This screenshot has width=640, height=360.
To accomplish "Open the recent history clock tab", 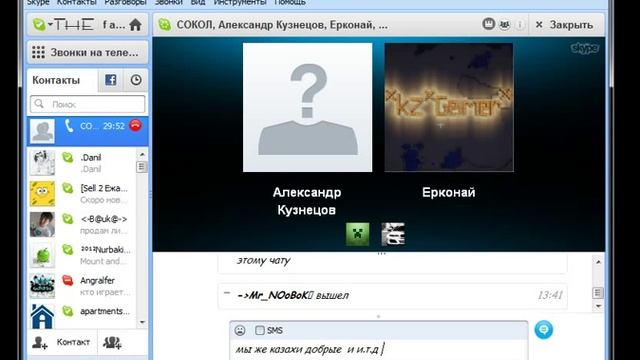I will click(136, 80).
